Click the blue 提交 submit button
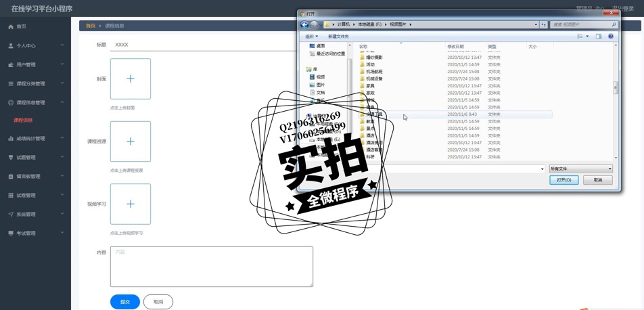The image size is (644, 310). point(125,302)
